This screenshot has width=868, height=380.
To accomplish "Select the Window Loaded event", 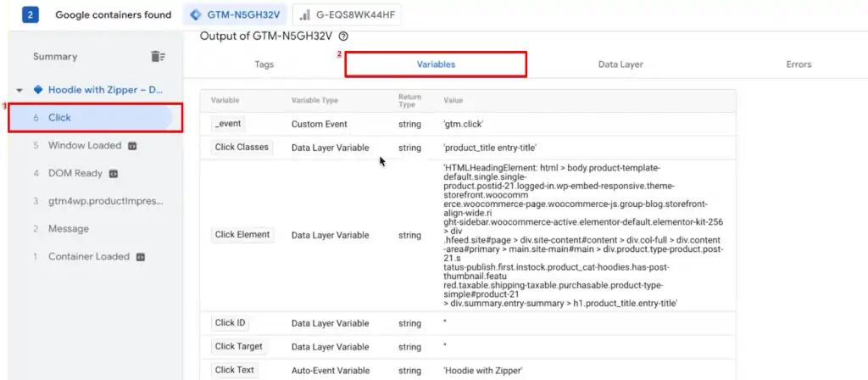I will (84, 146).
